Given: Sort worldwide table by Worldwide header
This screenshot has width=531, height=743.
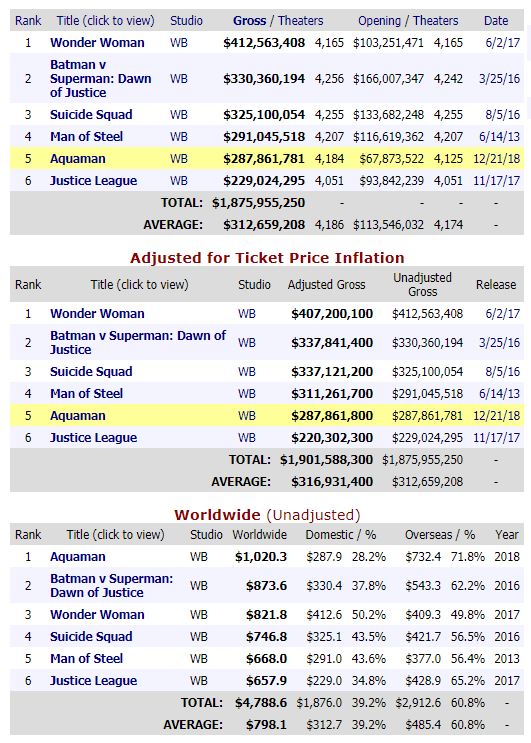Looking at the screenshot, I should [x=260, y=535].
